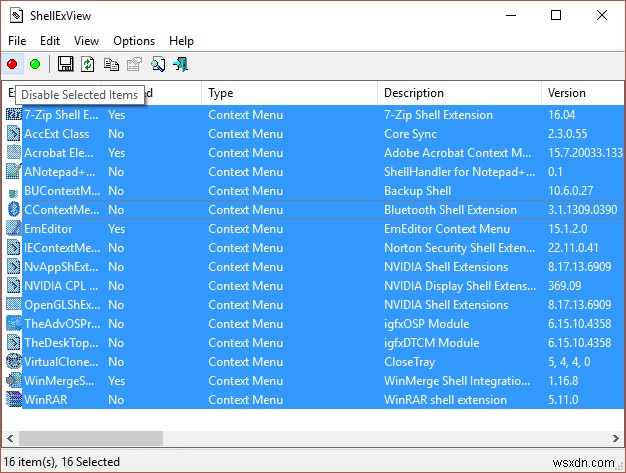Click the Properties toolbar icon

pyautogui.click(x=135, y=64)
